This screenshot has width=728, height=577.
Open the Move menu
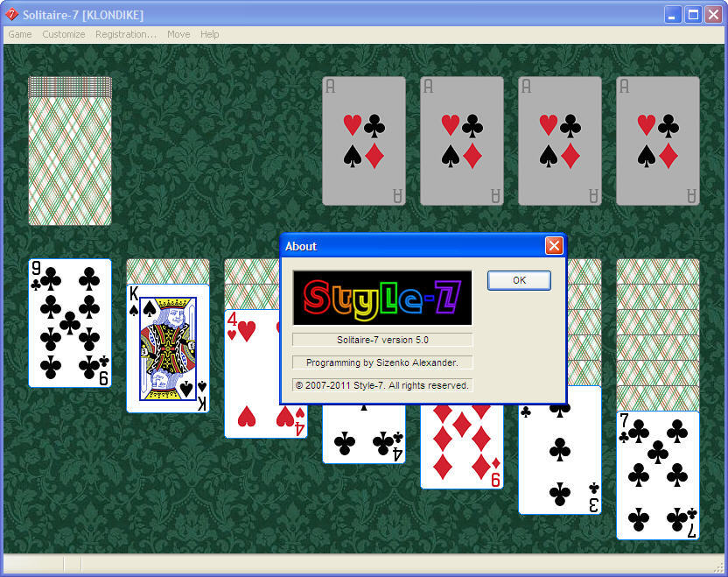[178, 34]
